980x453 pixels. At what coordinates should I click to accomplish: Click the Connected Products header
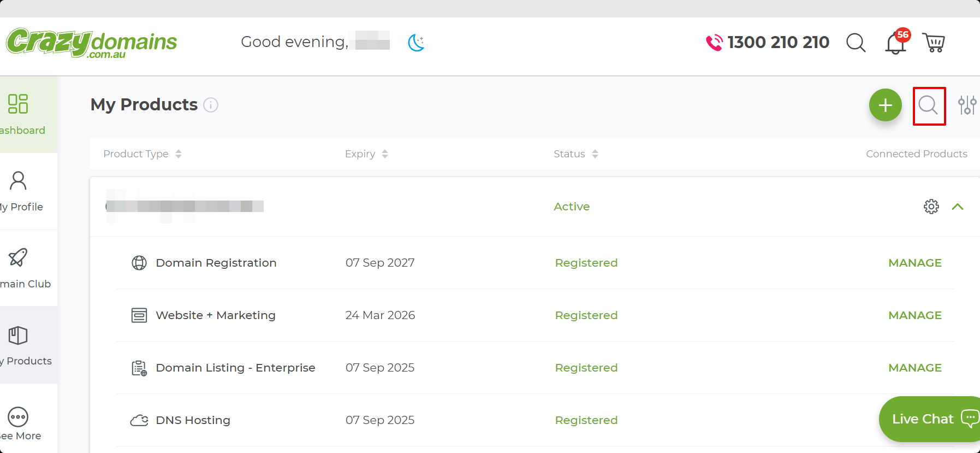[917, 154]
